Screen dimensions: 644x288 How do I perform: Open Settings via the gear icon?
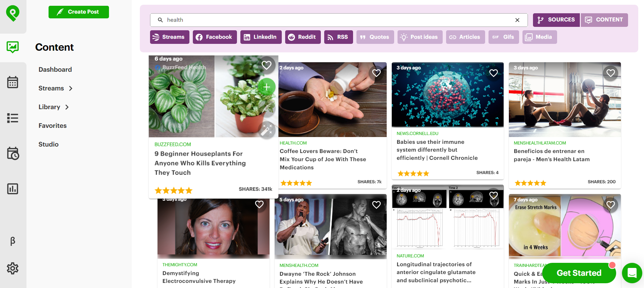[x=13, y=268]
